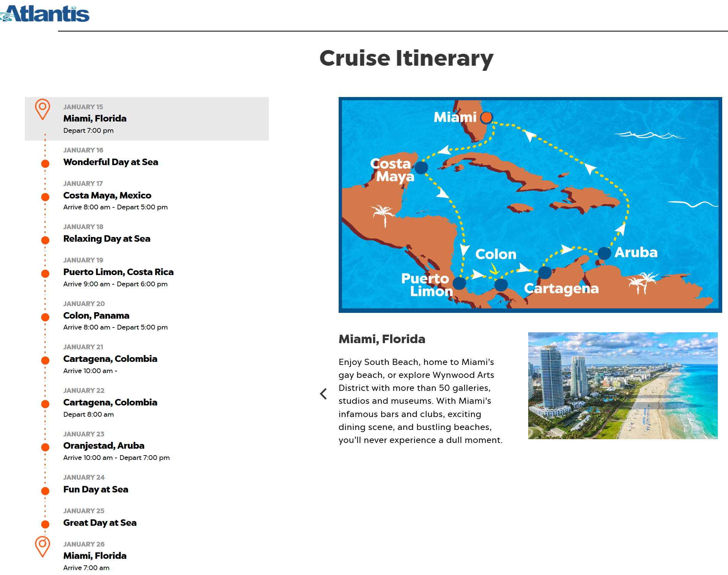This screenshot has width=728, height=575.
Task: Click the Cartagena label on map
Action: pos(561,289)
